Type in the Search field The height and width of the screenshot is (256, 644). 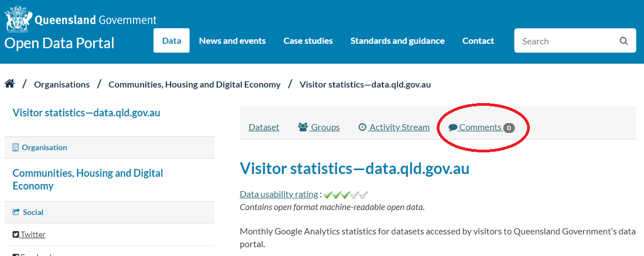[565, 41]
